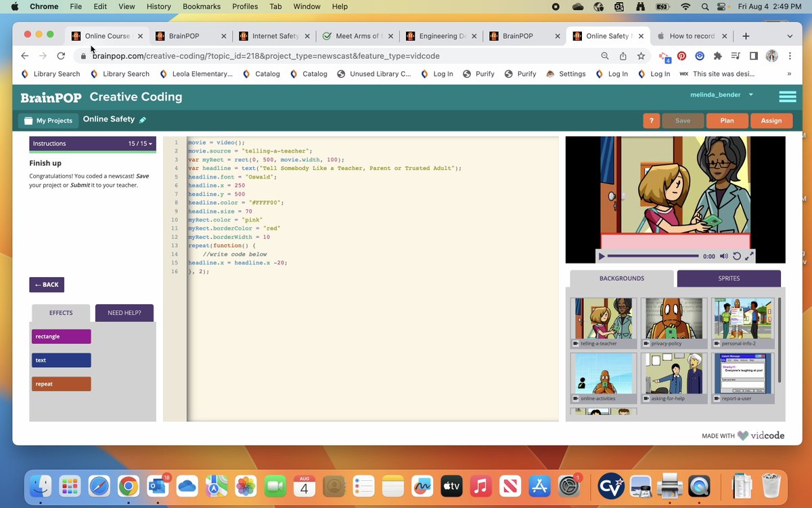Expand the Chrome tab search chevron
The image size is (812, 508).
[790, 36]
